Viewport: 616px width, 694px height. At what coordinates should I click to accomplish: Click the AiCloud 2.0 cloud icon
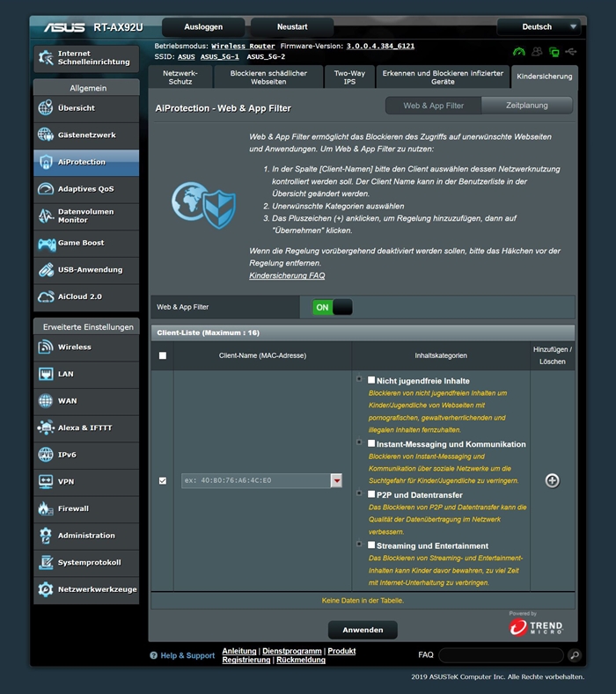pyautogui.click(x=46, y=296)
